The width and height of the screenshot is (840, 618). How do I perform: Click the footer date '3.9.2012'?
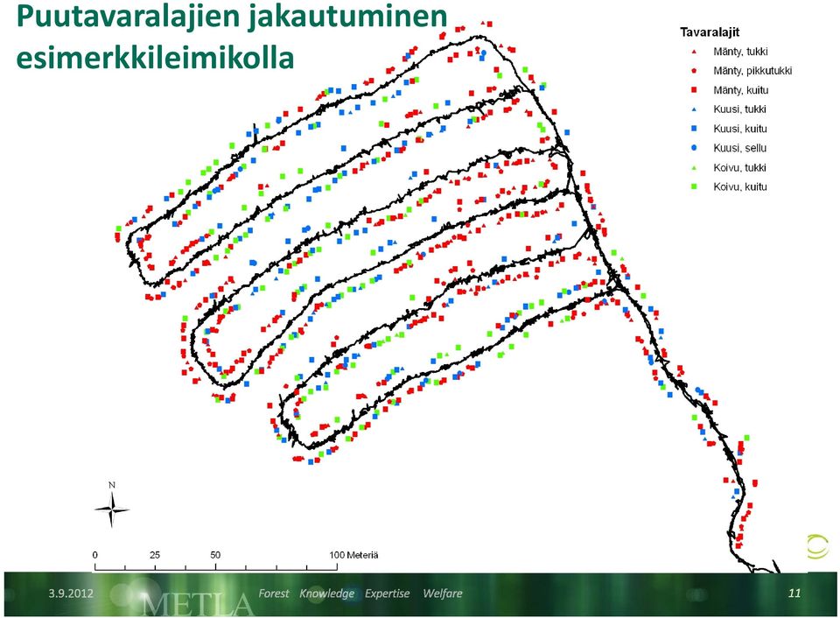point(71,593)
